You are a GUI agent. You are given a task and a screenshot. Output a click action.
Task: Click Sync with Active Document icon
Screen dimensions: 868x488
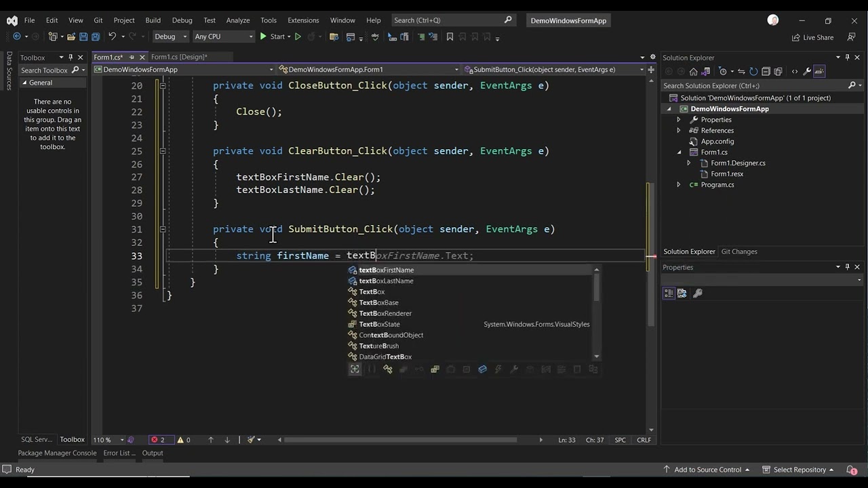[741, 71]
